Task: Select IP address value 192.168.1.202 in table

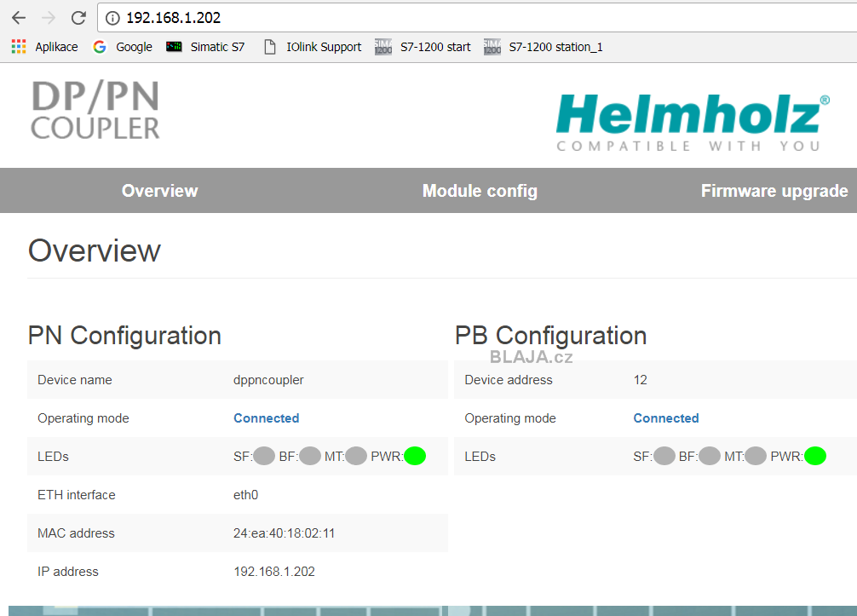Action: [273, 571]
